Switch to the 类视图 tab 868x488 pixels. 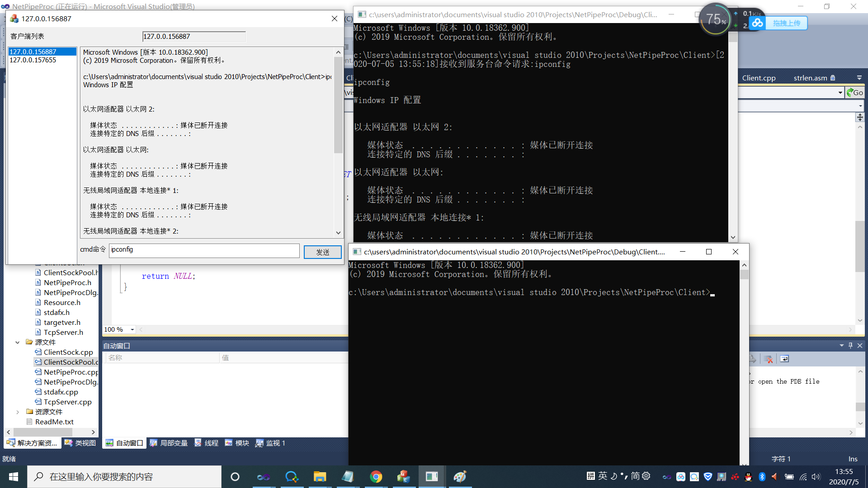click(x=80, y=443)
